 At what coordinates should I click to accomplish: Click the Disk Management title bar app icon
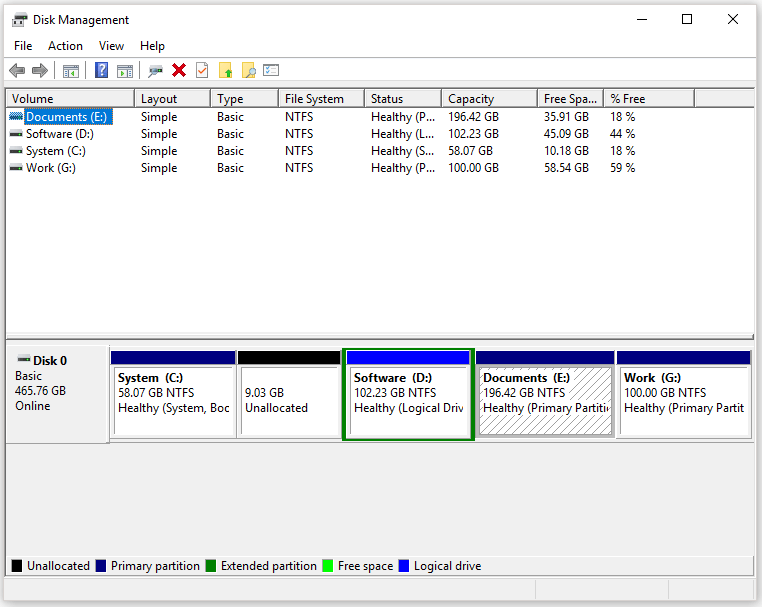pos(19,20)
